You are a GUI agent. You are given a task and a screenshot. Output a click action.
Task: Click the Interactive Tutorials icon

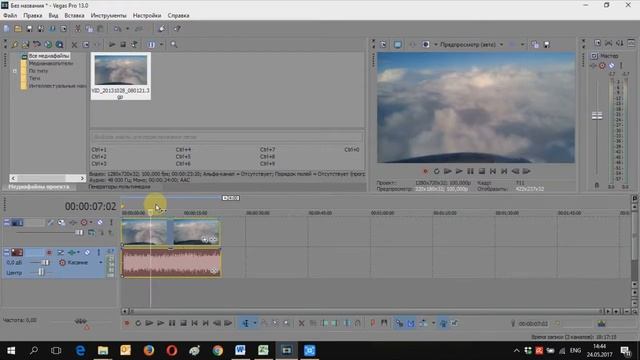coord(162,29)
